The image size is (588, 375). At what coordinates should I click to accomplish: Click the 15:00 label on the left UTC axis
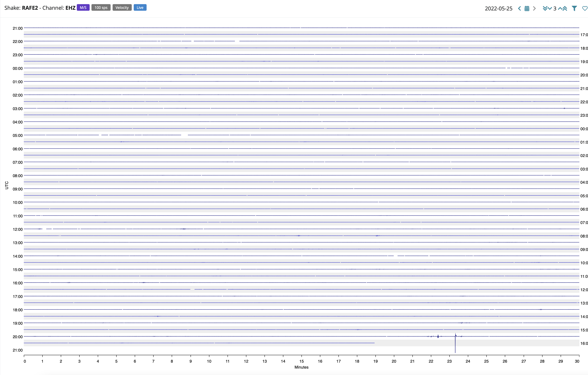18,270
